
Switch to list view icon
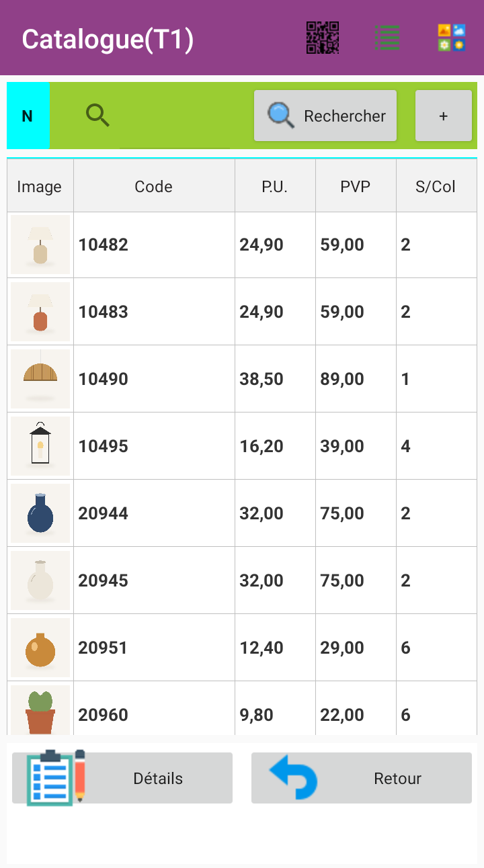click(x=387, y=38)
